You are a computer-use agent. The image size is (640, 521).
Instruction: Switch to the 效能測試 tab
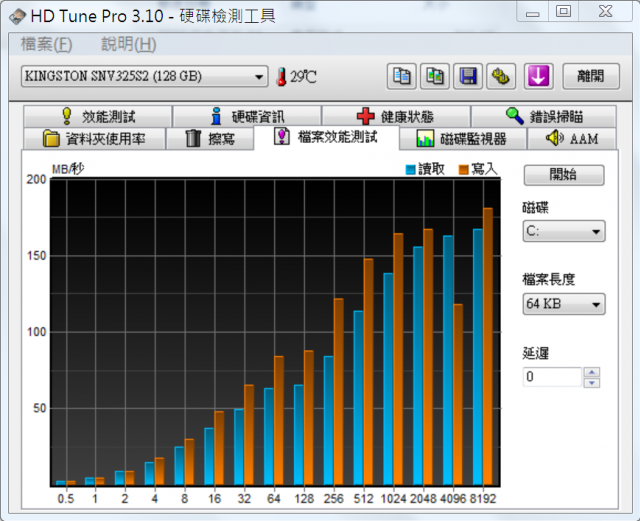tap(98, 116)
